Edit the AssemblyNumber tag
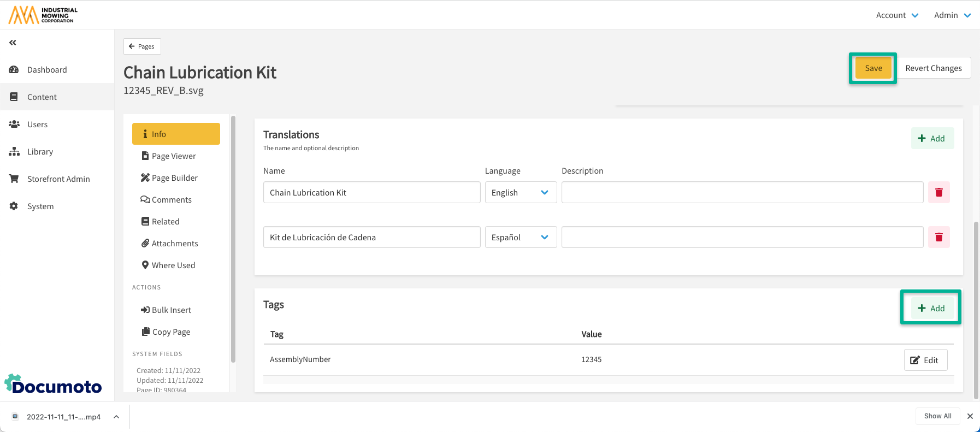The width and height of the screenshot is (980, 432). pos(925,360)
